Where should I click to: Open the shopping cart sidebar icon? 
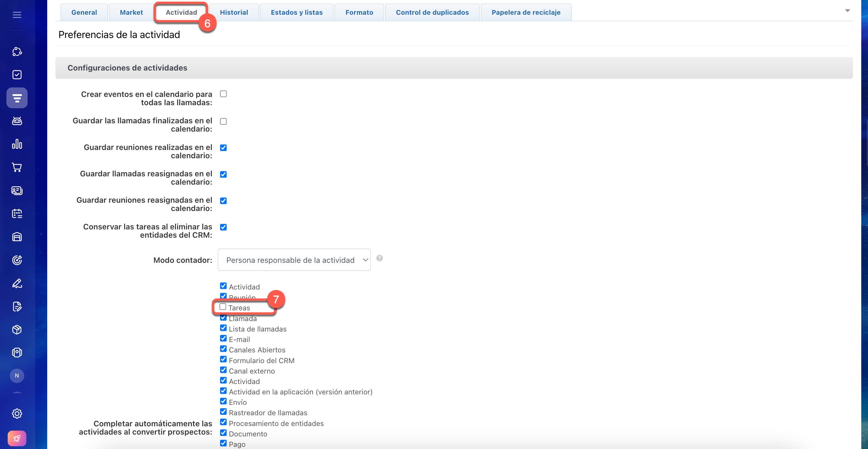click(17, 167)
